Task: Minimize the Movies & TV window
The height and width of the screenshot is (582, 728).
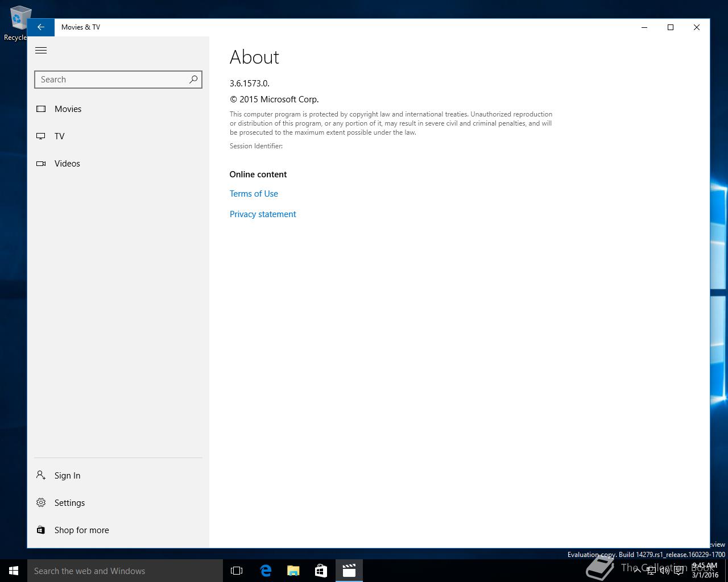Action: click(644, 27)
